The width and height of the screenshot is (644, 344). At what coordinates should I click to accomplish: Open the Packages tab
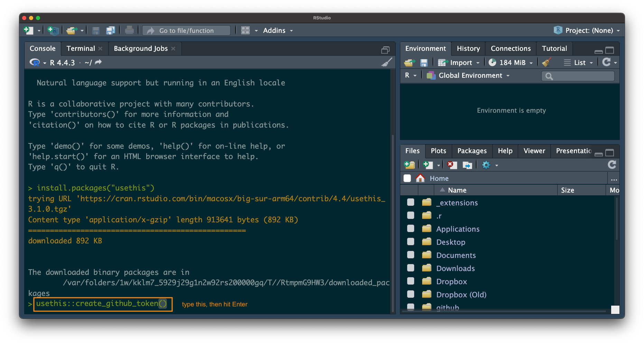(x=472, y=151)
